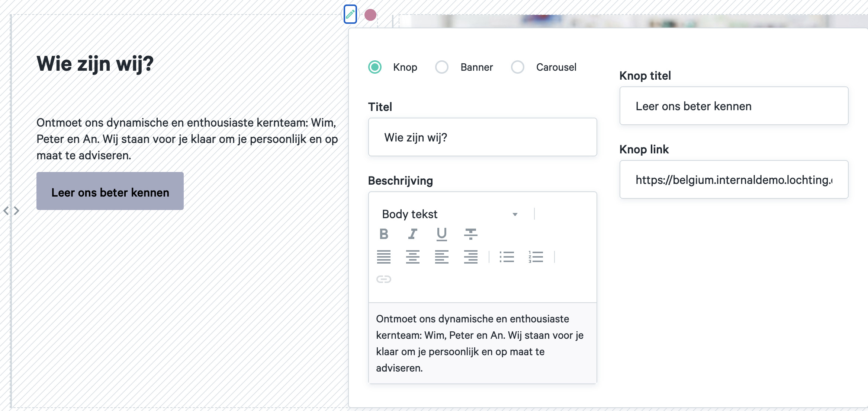
Task: Click the pink circle color dot
Action: [x=370, y=15]
